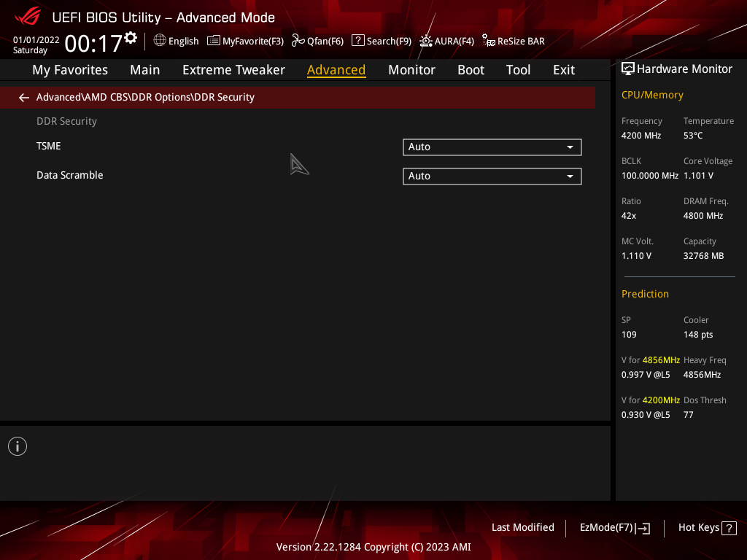Click the 0.997 V @L5 value
The image size is (747, 560).
click(646, 375)
